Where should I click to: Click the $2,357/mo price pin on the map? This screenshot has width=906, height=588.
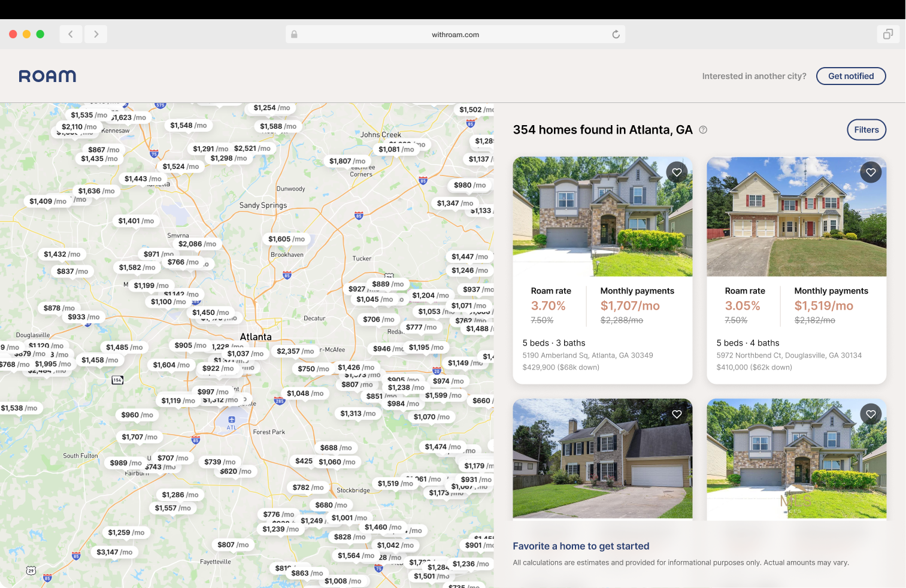(x=296, y=350)
